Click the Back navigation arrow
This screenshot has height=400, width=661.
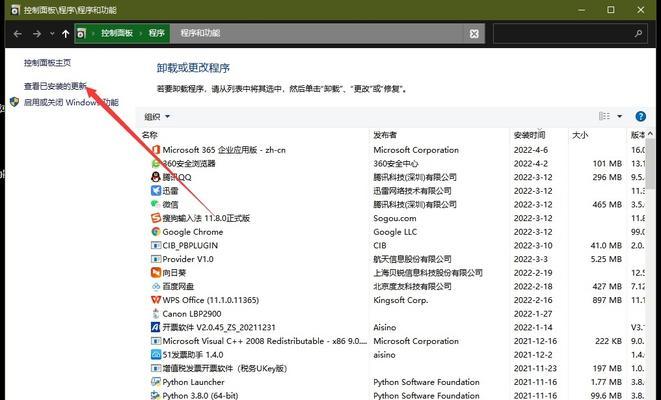point(17,34)
